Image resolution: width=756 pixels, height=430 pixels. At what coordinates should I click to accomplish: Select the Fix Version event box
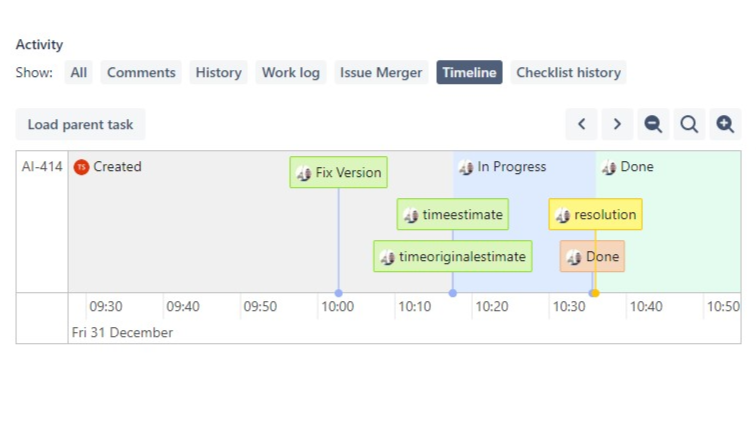coord(338,172)
